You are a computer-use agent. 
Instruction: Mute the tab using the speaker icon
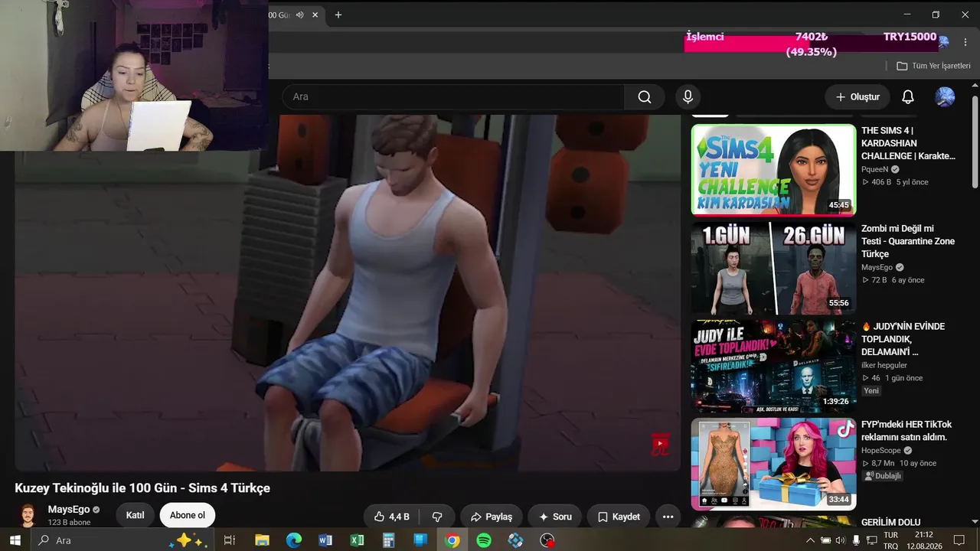[300, 15]
